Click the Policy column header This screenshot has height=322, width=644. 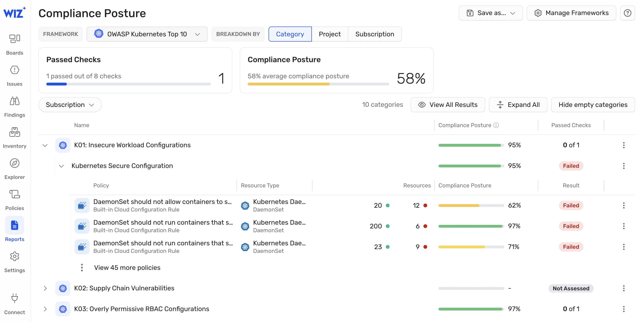coord(101,186)
